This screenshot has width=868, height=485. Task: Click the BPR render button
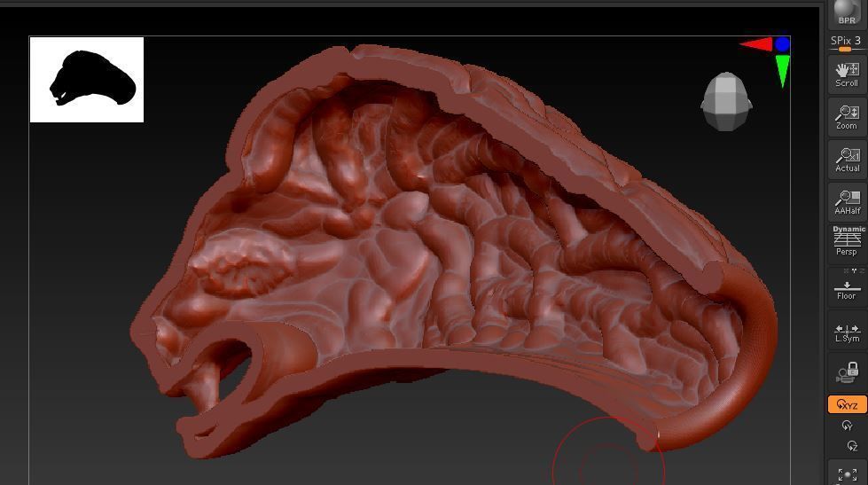[847, 14]
